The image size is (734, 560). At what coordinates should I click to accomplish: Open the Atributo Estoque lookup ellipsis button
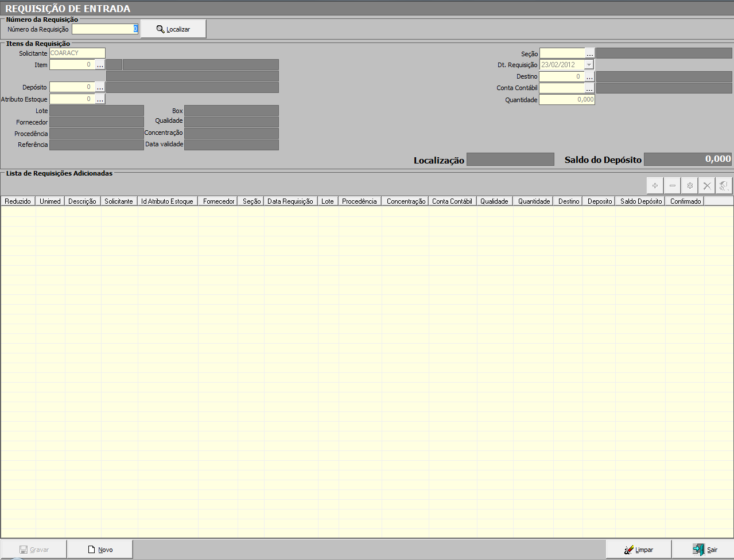100,99
